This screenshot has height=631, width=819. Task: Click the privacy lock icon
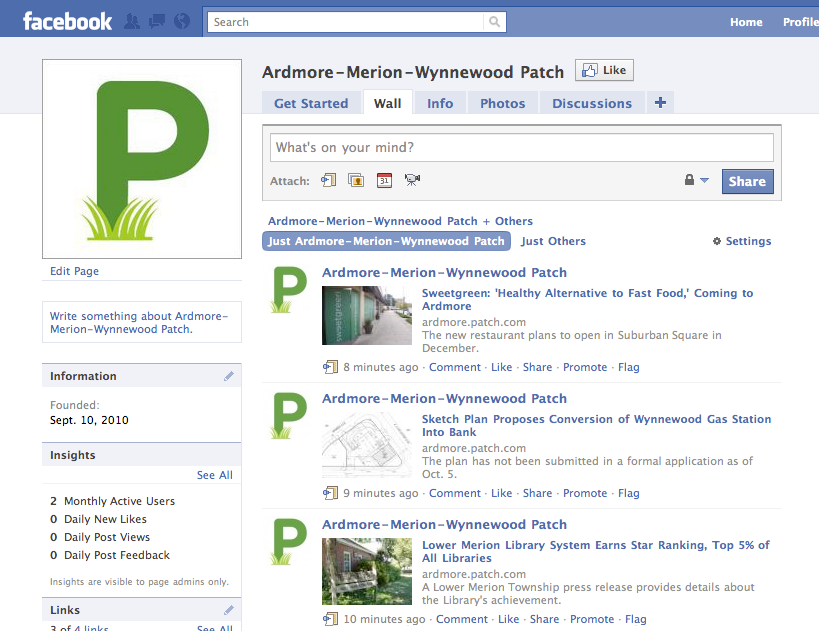pos(689,180)
